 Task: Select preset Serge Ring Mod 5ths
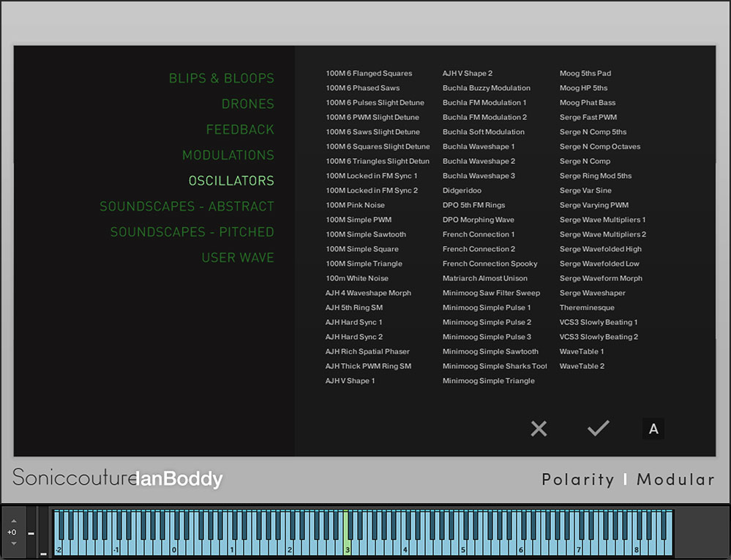596,176
